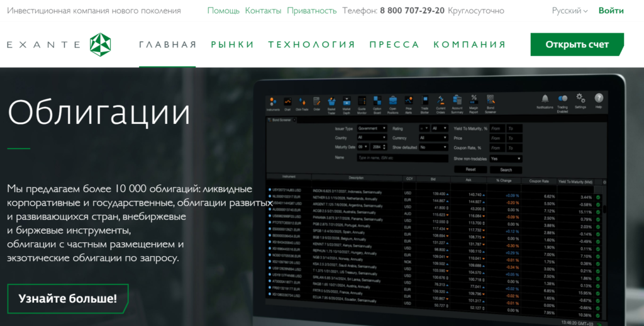
Task: Toggle the Trading Enabled switch
Action: (563, 99)
